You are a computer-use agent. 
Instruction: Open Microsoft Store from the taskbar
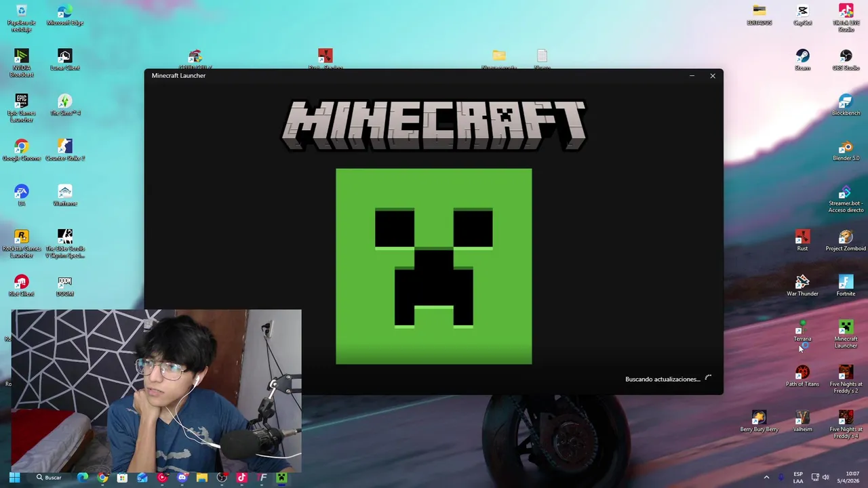point(122,477)
